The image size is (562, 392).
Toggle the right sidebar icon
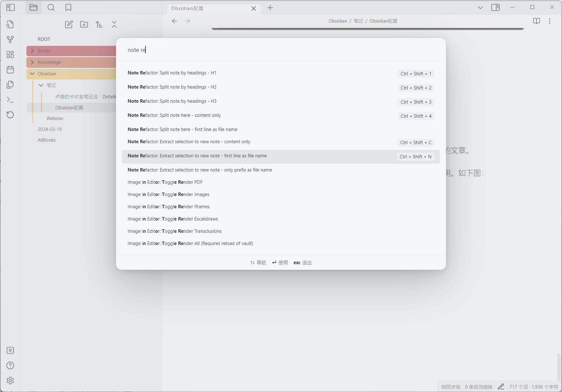click(x=495, y=7)
